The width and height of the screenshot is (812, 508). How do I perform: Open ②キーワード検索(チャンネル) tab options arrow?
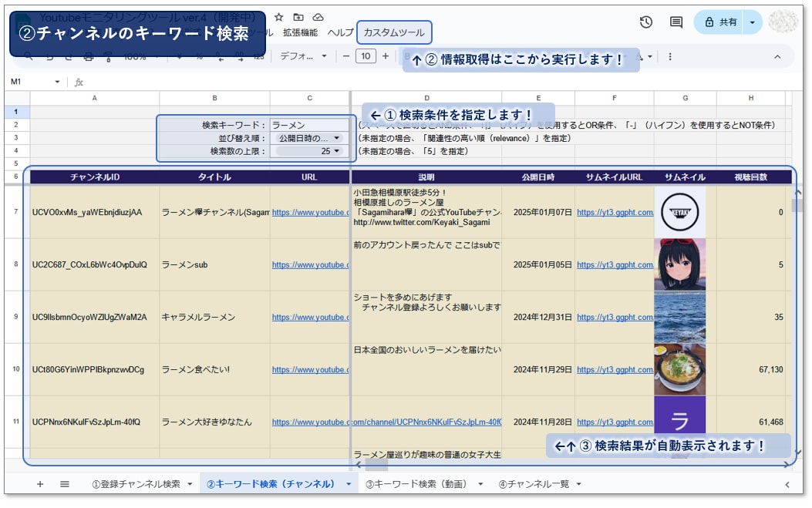point(349,484)
